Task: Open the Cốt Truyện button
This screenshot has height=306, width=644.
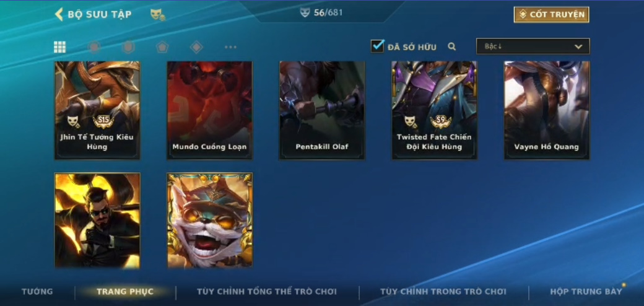Action: pos(551,15)
